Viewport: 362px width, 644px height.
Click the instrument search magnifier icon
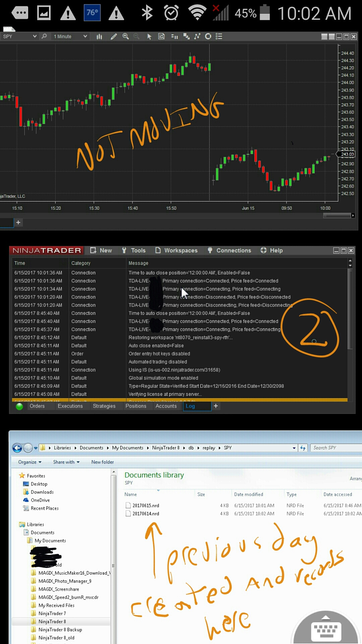pyautogui.click(x=44, y=36)
